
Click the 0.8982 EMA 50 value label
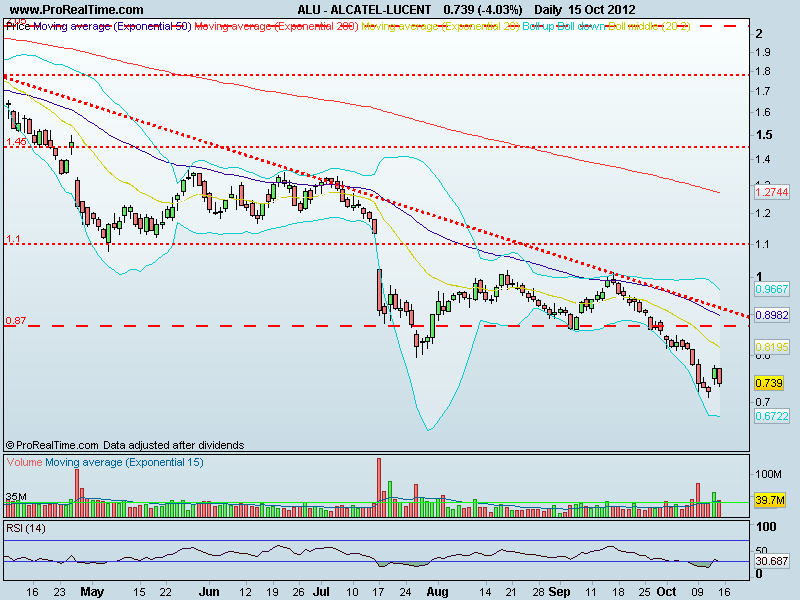tap(772, 315)
